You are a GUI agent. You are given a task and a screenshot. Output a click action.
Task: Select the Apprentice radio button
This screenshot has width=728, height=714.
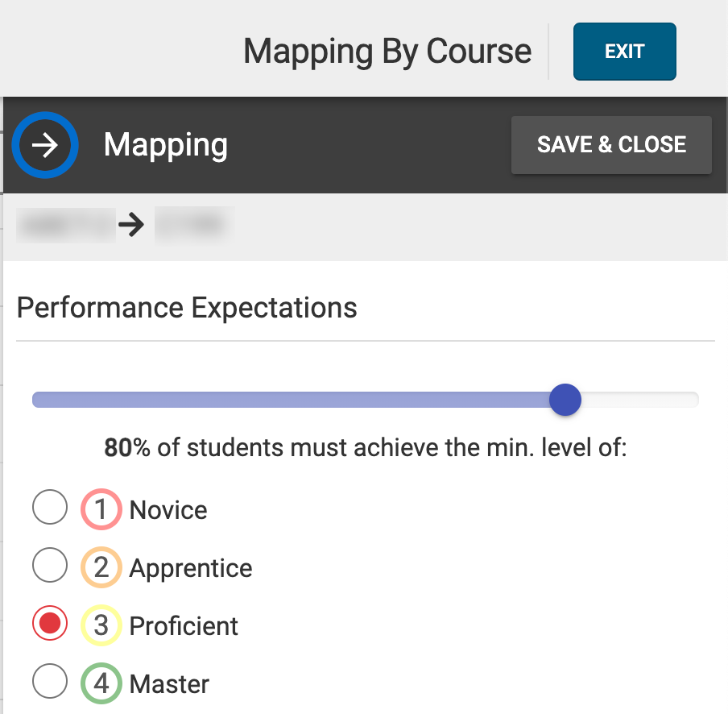[49, 567]
